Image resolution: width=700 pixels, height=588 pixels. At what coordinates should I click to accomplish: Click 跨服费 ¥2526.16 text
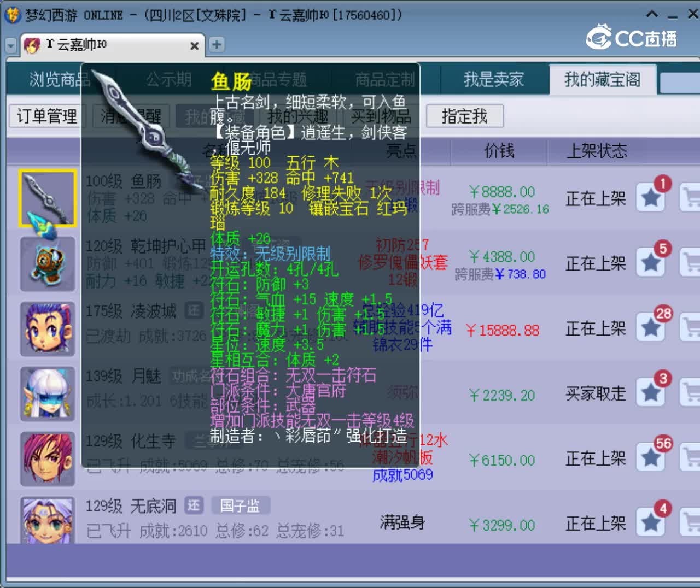(x=500, y=209)
